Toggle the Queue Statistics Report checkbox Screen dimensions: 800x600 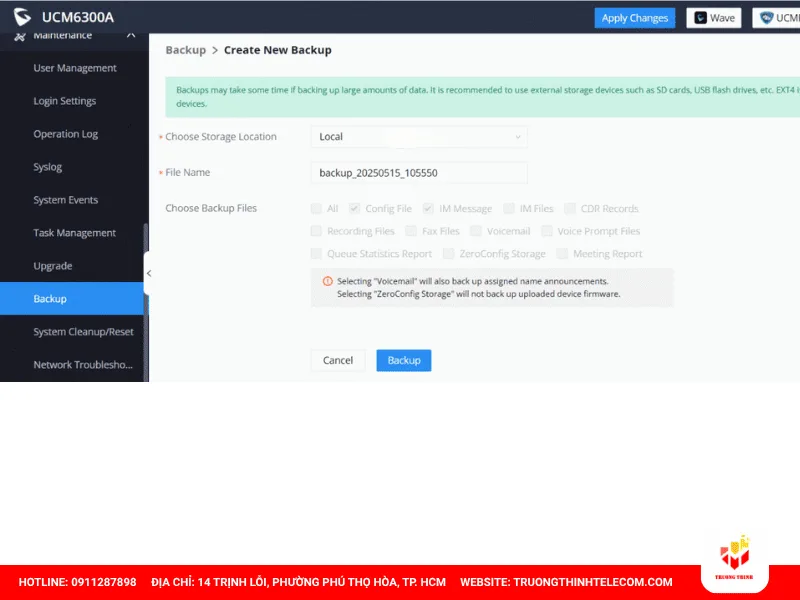tap(316, 254)
